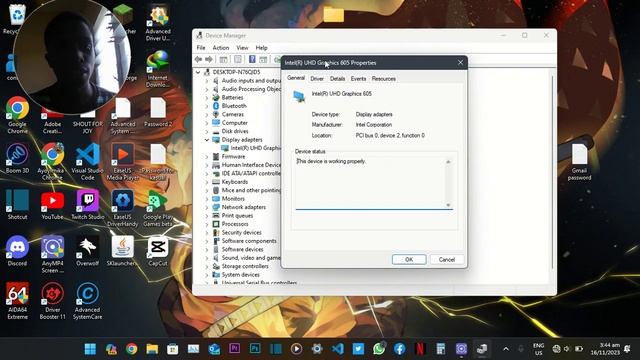Click the General tab

coord(296,78)
